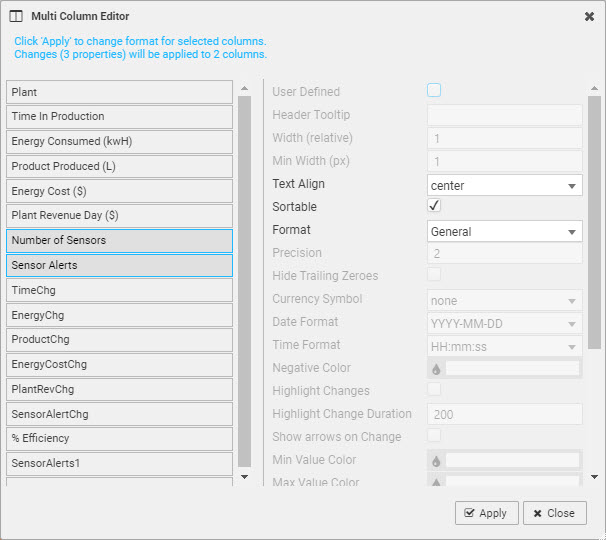The width and height of the screenshot is (606, 540).
Task: Click the properties panel vertical scrollbar
Action: tap(594, 220)
